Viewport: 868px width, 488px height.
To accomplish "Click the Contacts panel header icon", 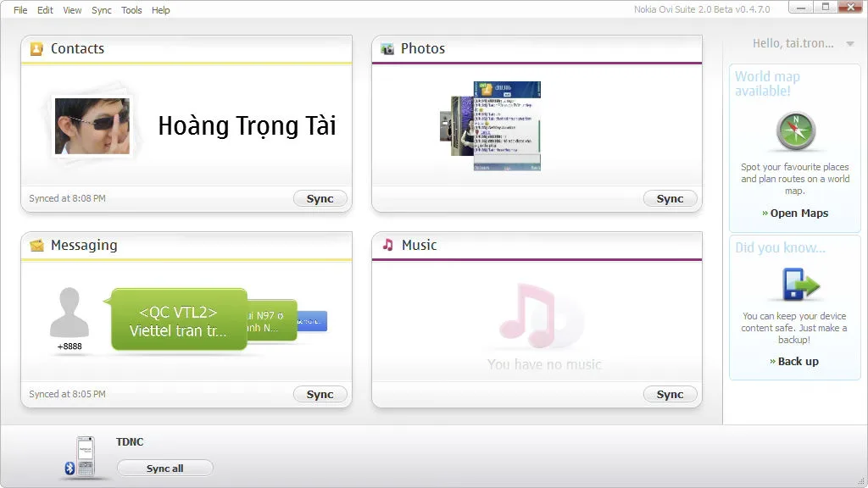I will click(36, 49).
